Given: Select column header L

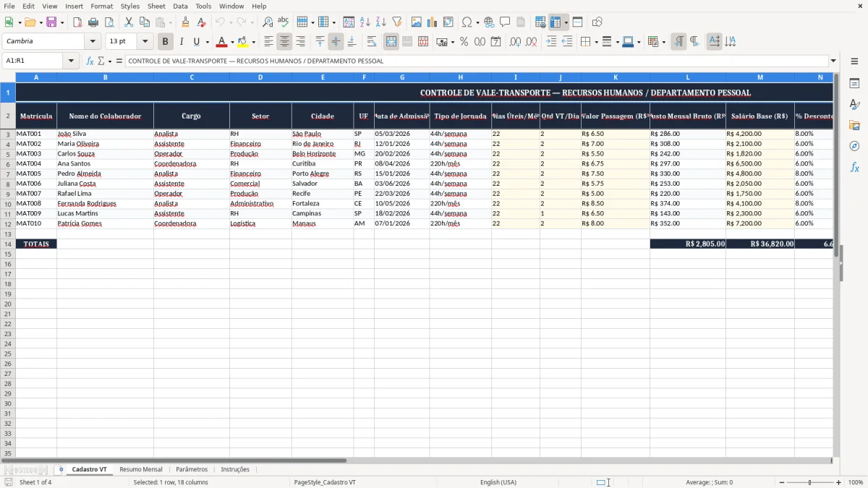Looking at the screenshot, I should 687,77.
